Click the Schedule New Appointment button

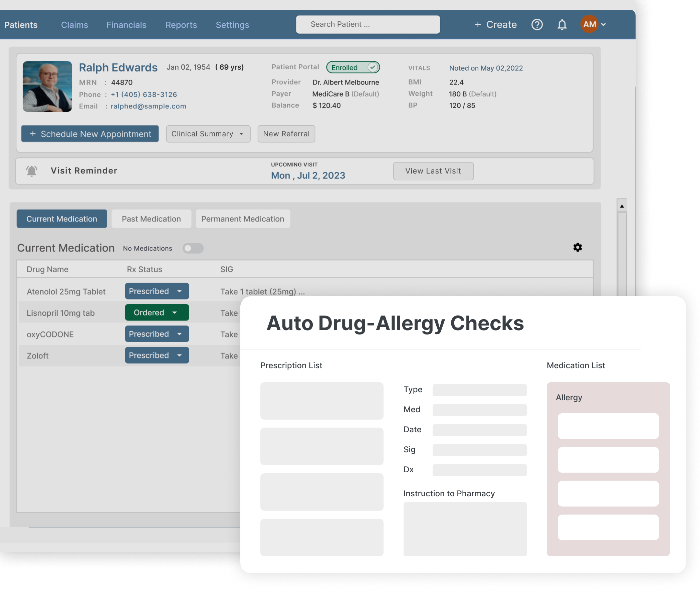[x=90, y=134]
